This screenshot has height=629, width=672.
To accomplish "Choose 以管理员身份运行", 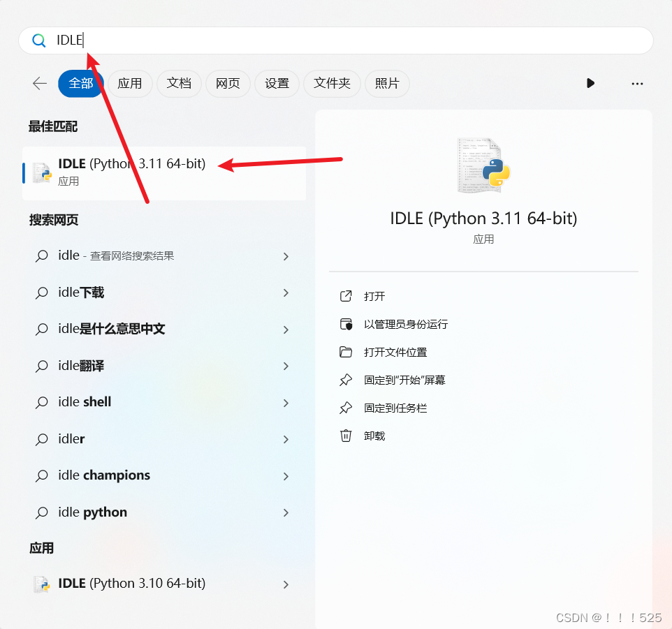I will [405, 324].
